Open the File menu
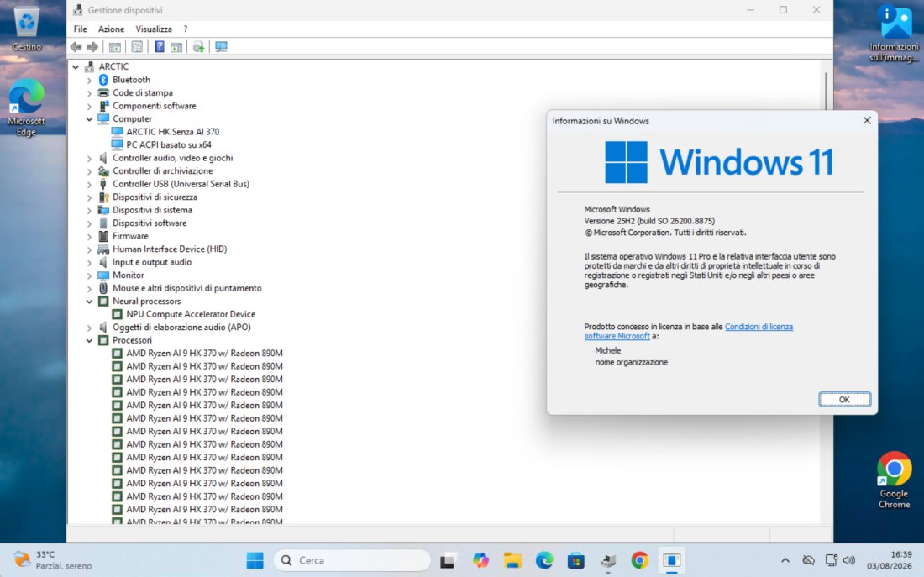Image resolution: width=924 pixels, height=577 pixels. (80, 29)
